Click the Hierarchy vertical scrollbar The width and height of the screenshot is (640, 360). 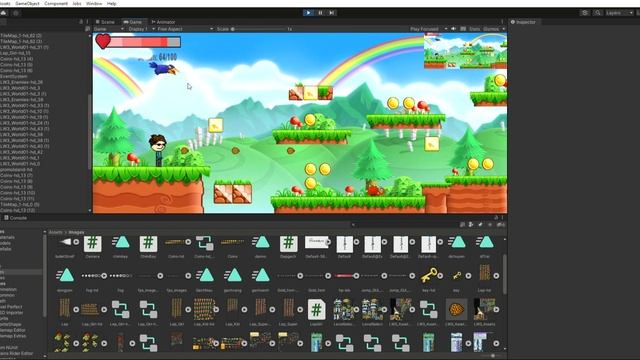click(x=90, y=132)
